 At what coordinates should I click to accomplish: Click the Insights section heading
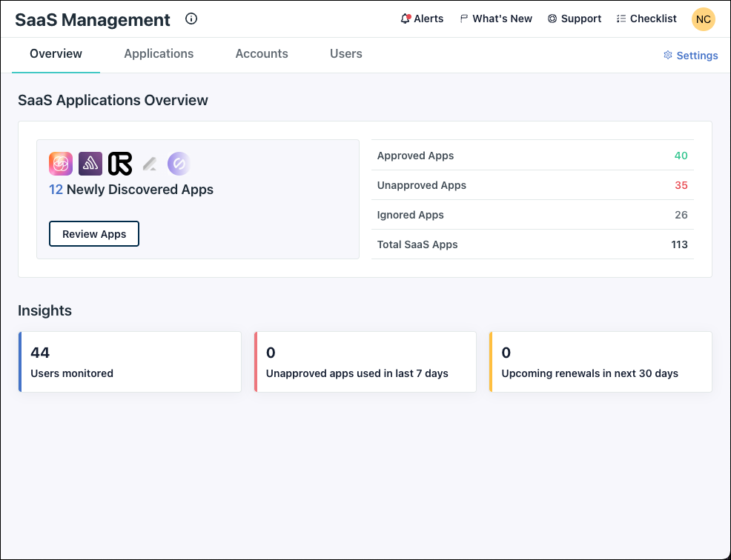pos(44,311)
